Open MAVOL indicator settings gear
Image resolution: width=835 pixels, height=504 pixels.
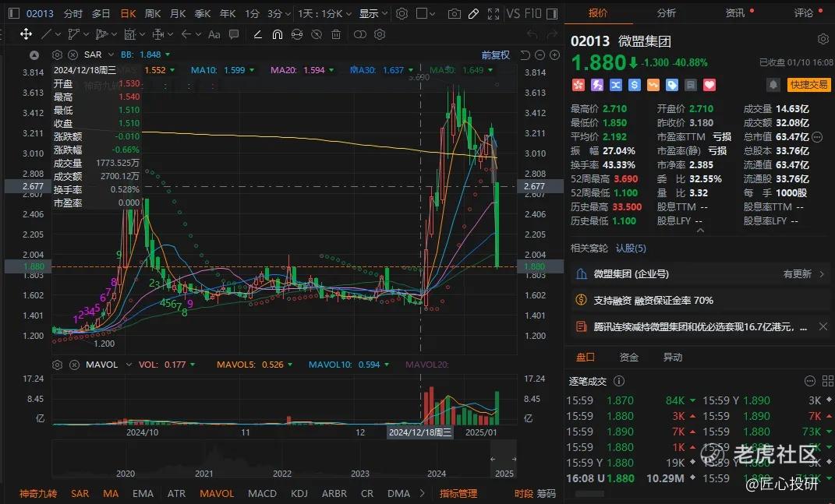57,365
